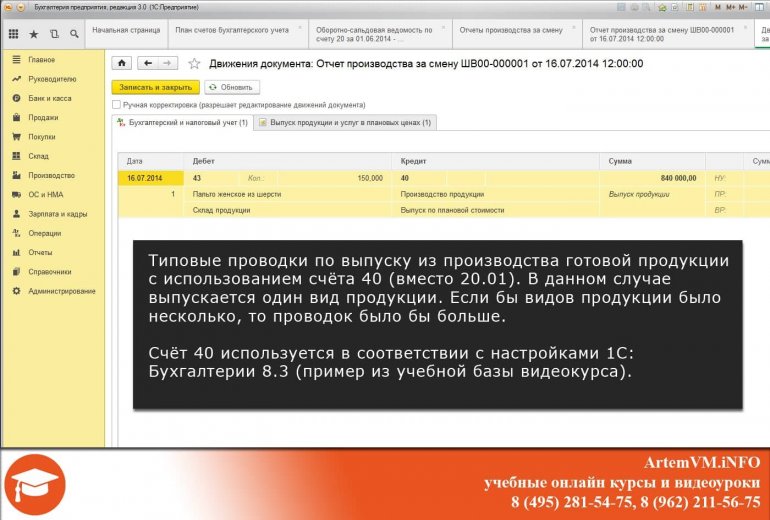Viewport: 770px width, 520px height.
Task: Go to the home page via house button
Action: click(x=122, y=63)
